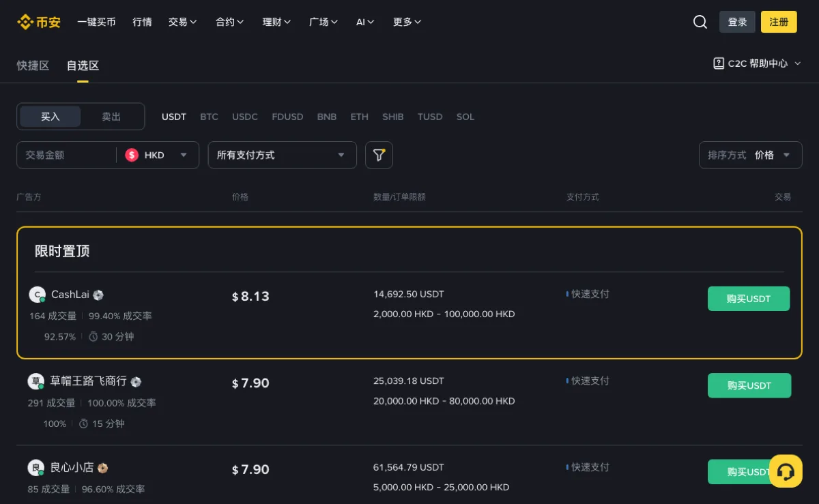Select the BTC coin tab

point(209,117)
